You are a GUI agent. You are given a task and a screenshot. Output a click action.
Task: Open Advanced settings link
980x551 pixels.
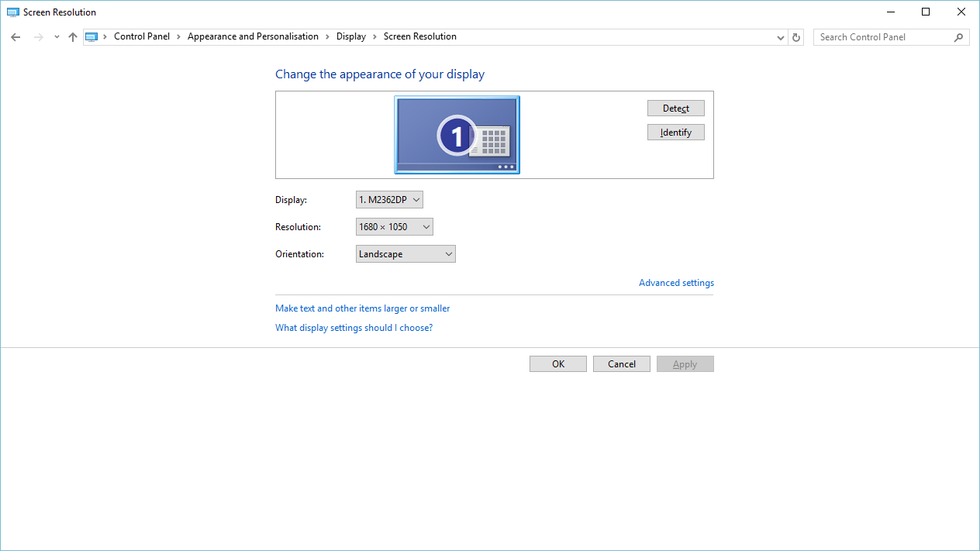click(x=676, y=283)
